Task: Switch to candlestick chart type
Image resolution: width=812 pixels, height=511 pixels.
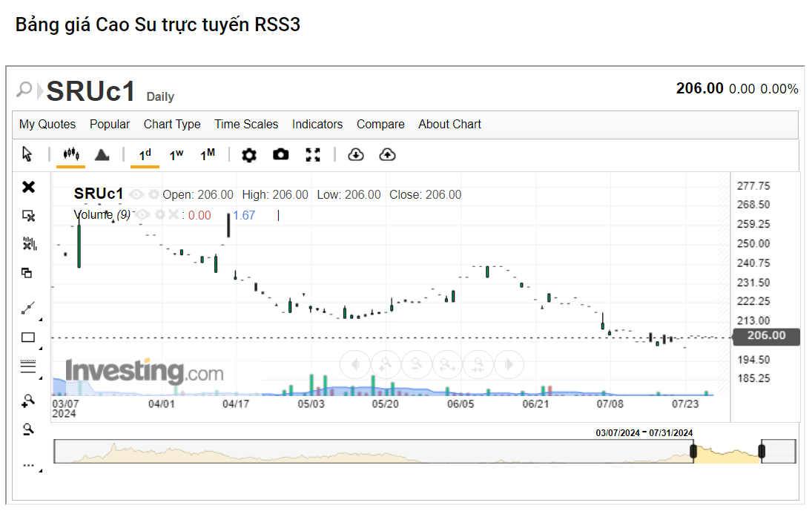Action: [71, 154]
